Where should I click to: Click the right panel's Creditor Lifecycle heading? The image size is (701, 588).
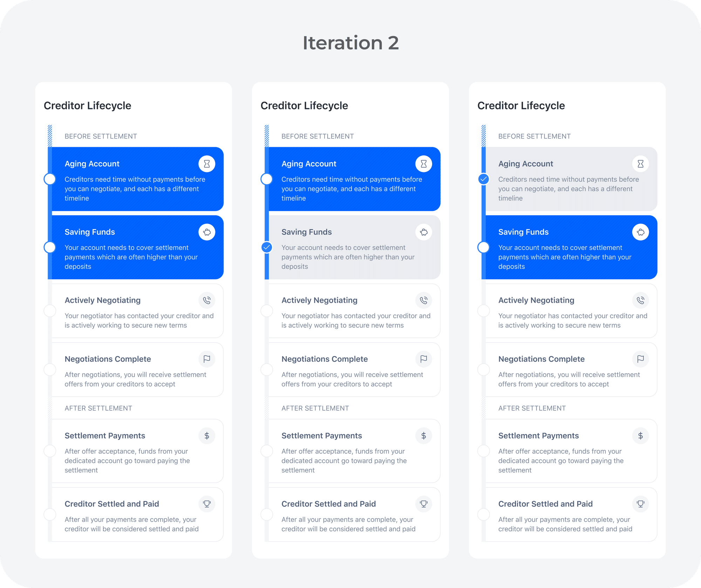pyautogui.click(x=521, y=105)
